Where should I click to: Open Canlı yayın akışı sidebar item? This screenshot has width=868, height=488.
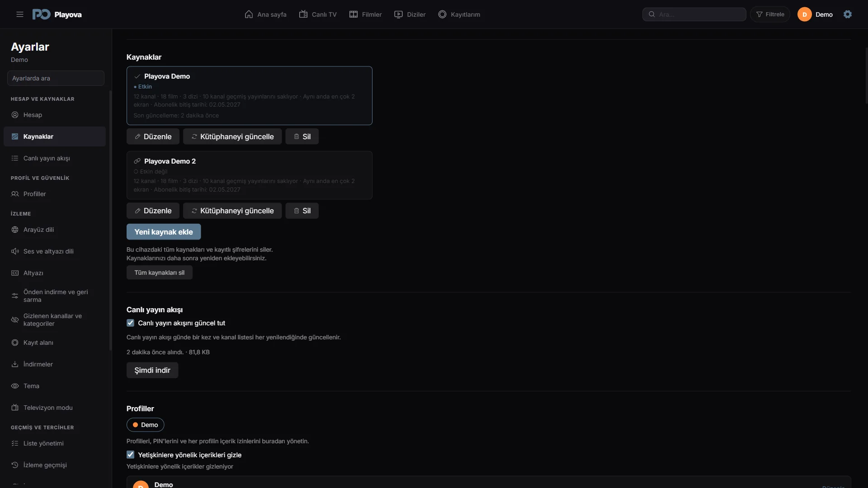[55, 158]
